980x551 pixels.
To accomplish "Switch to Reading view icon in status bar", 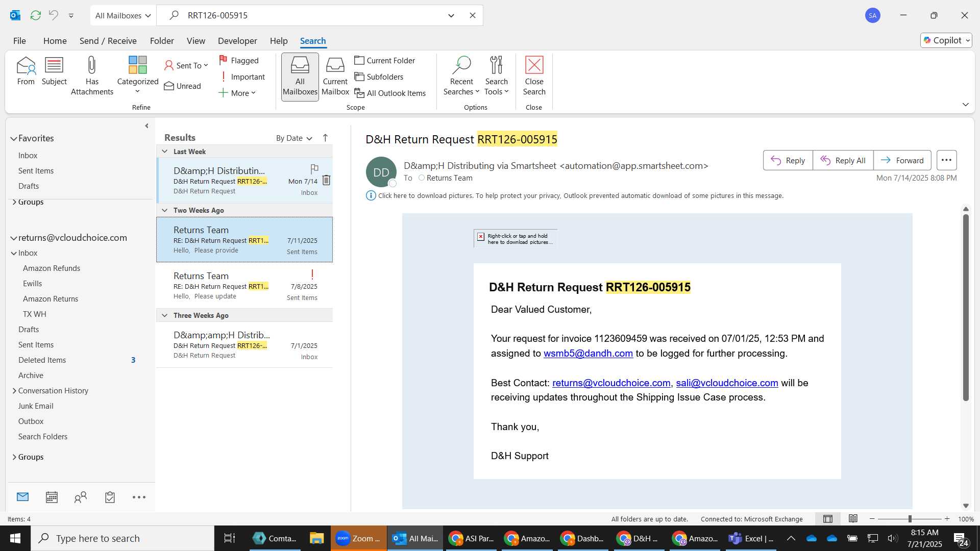I will click(853, 519).
